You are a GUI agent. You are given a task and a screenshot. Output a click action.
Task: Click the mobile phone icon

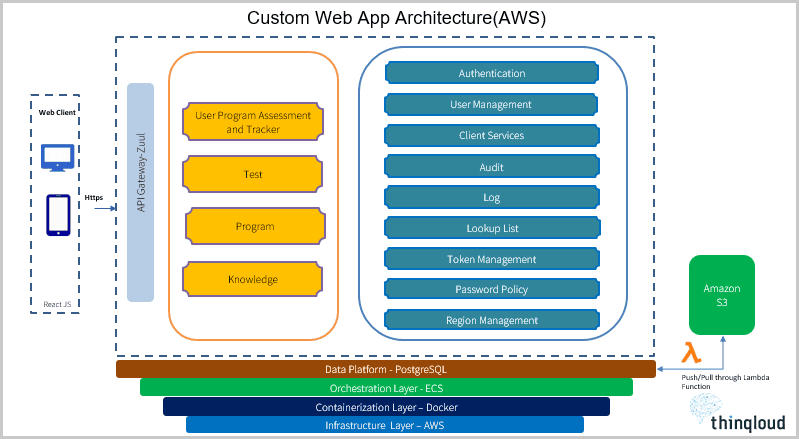[x=58, y=215]
